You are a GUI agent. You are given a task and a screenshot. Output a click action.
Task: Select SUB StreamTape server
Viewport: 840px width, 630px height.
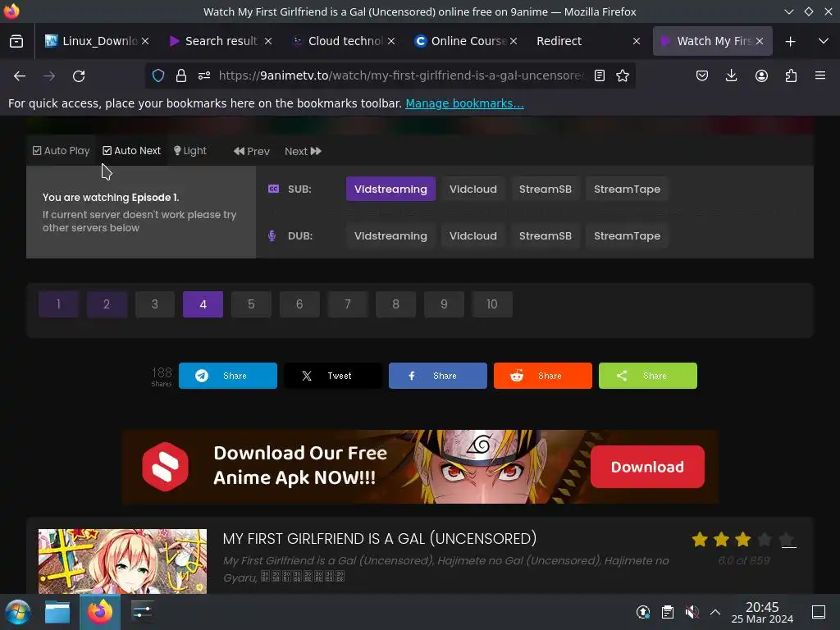coord(627,189)
